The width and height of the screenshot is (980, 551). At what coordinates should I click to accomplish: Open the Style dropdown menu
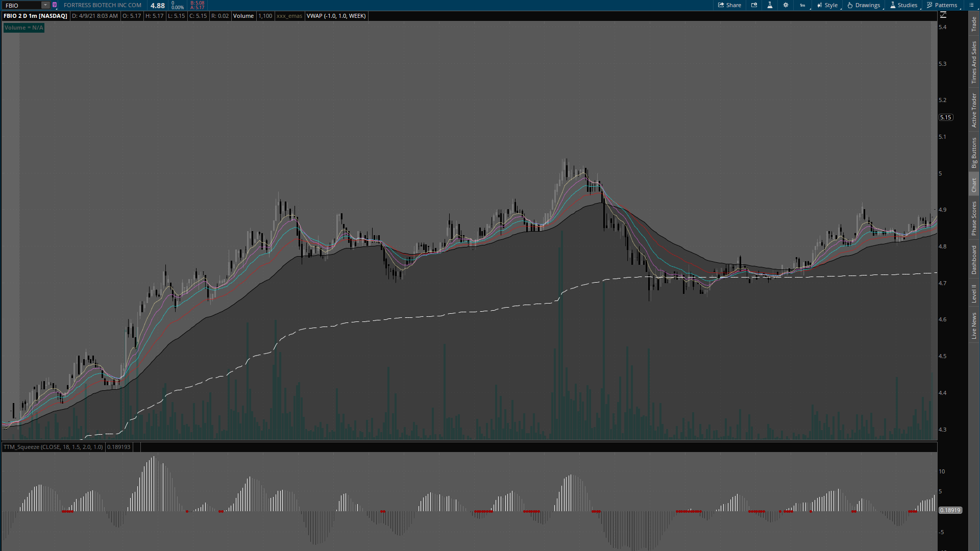point(827,5)
